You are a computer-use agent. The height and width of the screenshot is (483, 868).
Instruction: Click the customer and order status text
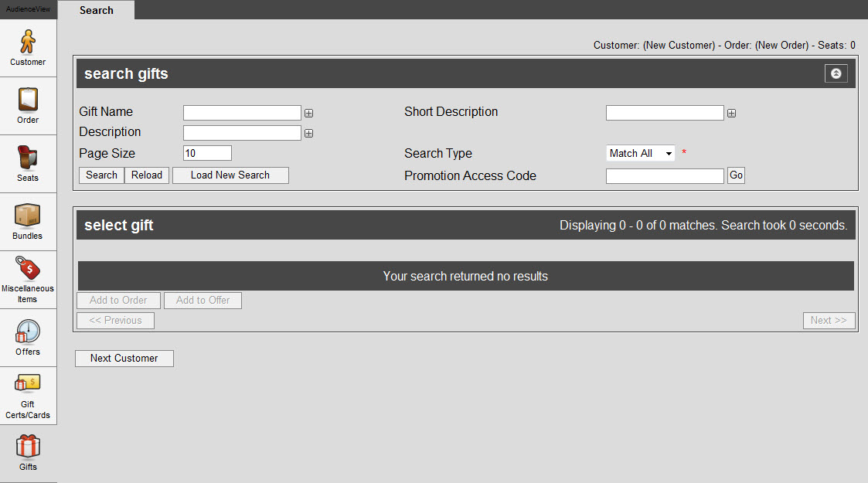(x=724, y=46)
